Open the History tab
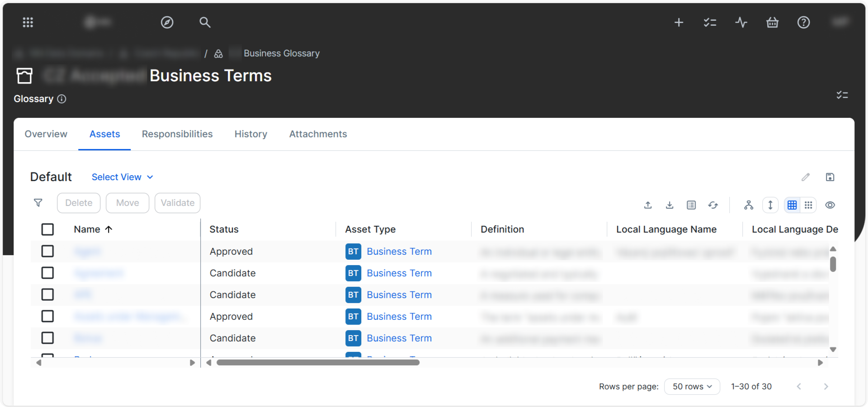 pos(250,134)
